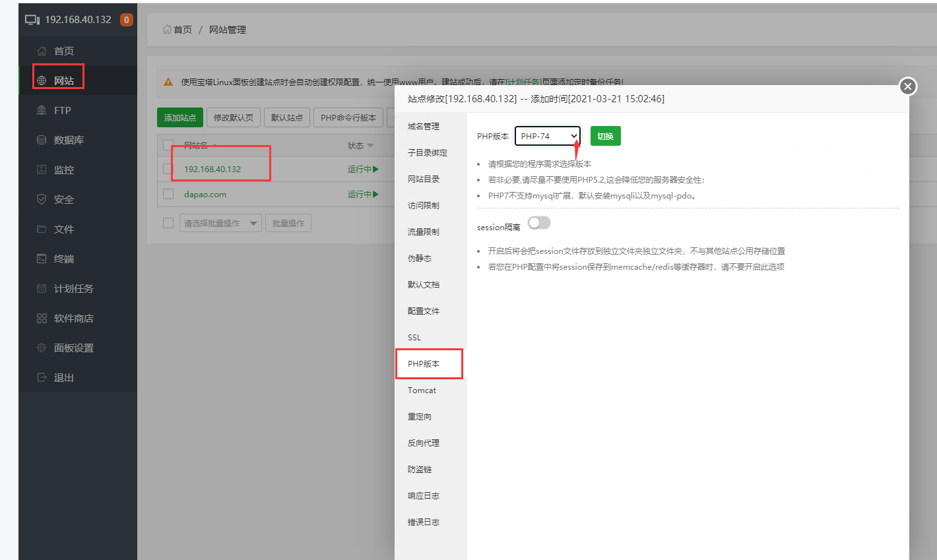Close the site modification dialog
The width and height of the screenshot is (937, 560).
click(908, 86)
